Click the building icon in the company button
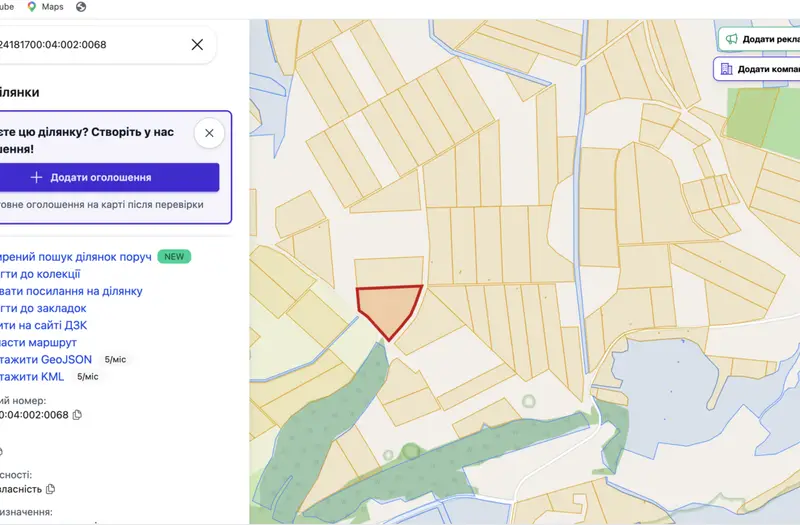Viewport: 800px width, 525px height. click(727, 69)
